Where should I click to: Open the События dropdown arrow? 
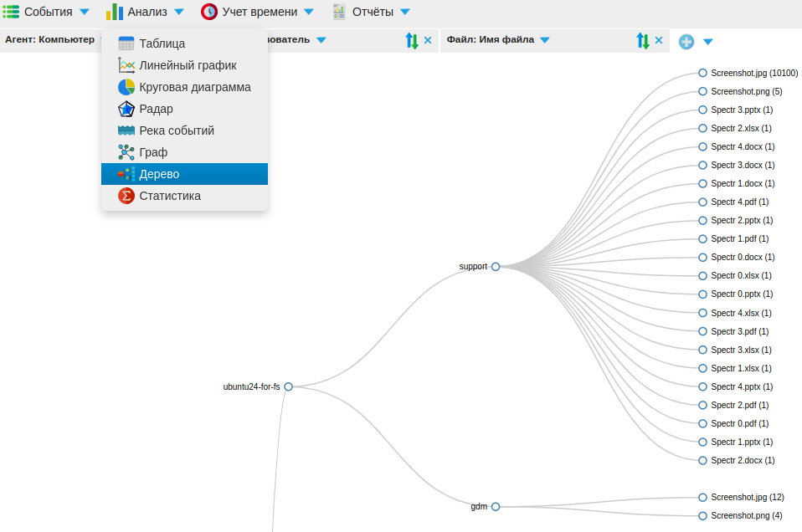coord(85,12)
